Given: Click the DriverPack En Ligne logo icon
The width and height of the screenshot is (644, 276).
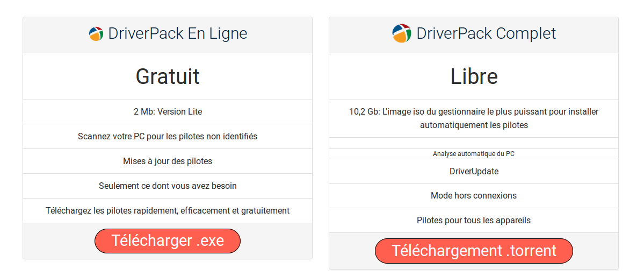Looking at the screenshot, I should (96, 34).
